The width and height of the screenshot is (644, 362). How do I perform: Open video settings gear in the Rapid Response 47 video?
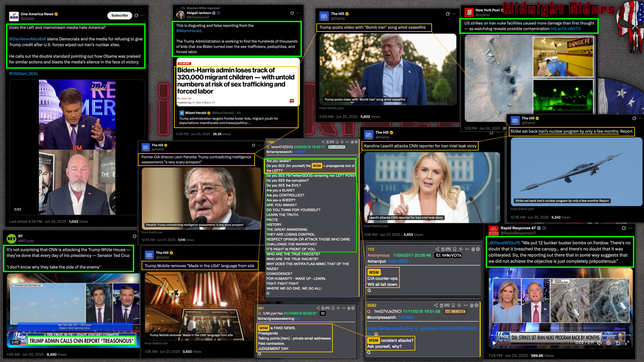pos(608,343)
